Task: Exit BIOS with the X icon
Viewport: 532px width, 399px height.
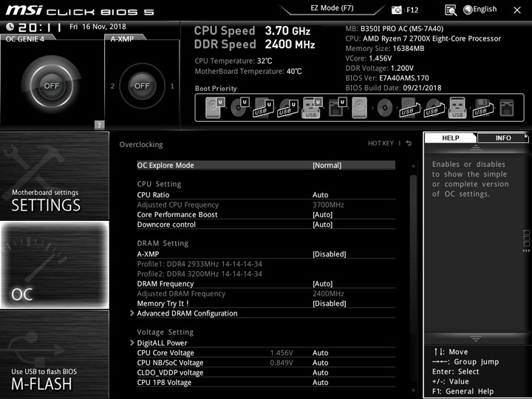Action: point(517,10)
